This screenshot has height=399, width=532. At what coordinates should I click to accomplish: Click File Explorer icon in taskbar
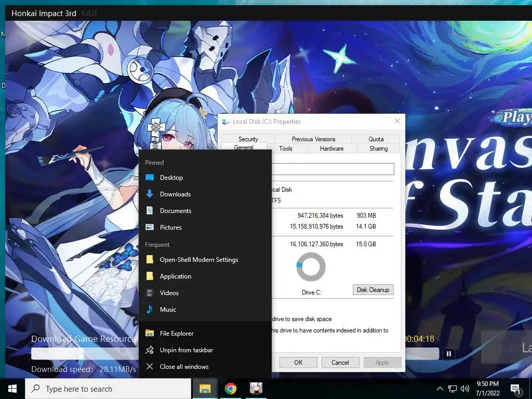coord(205,389)
